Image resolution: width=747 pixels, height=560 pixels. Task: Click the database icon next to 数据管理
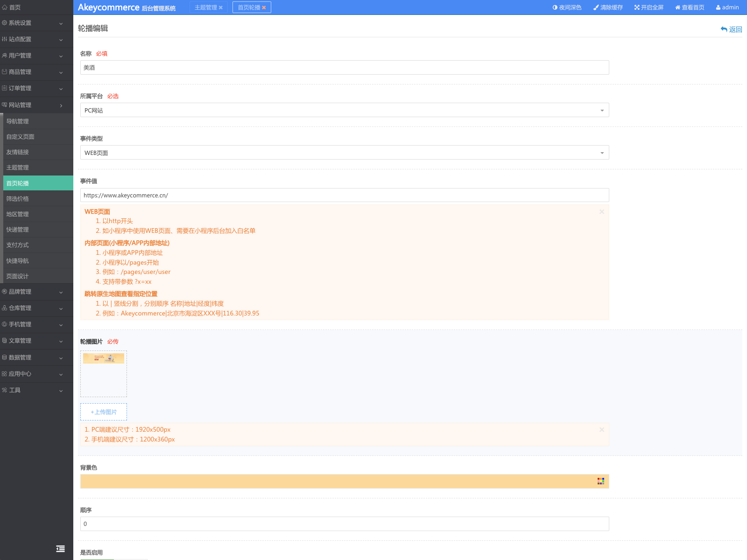pyautogui.click(x=5, y=357)
